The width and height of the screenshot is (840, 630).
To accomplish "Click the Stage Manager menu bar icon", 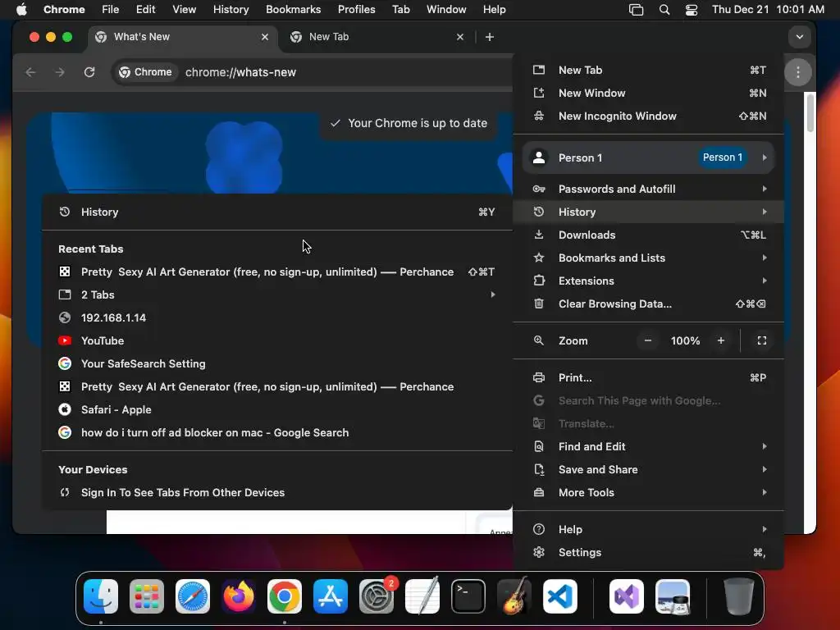I will pos(636,9).
